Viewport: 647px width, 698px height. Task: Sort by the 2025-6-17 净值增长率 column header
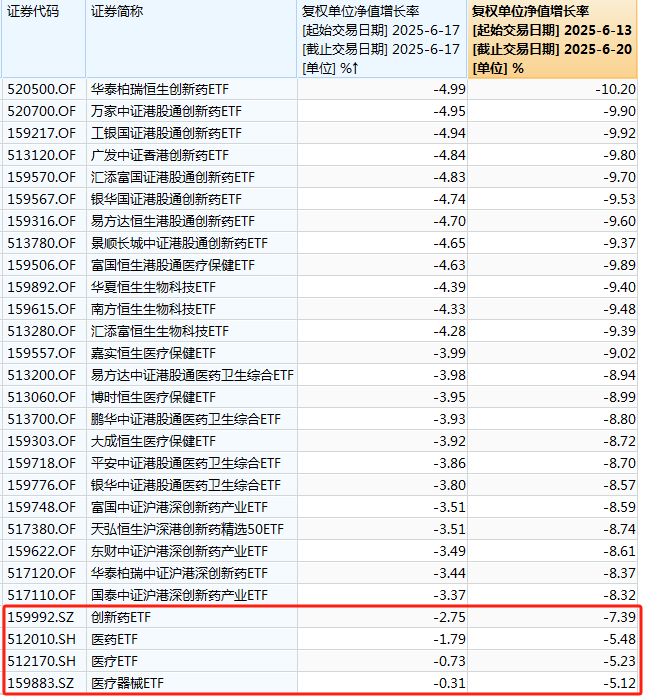382,39
